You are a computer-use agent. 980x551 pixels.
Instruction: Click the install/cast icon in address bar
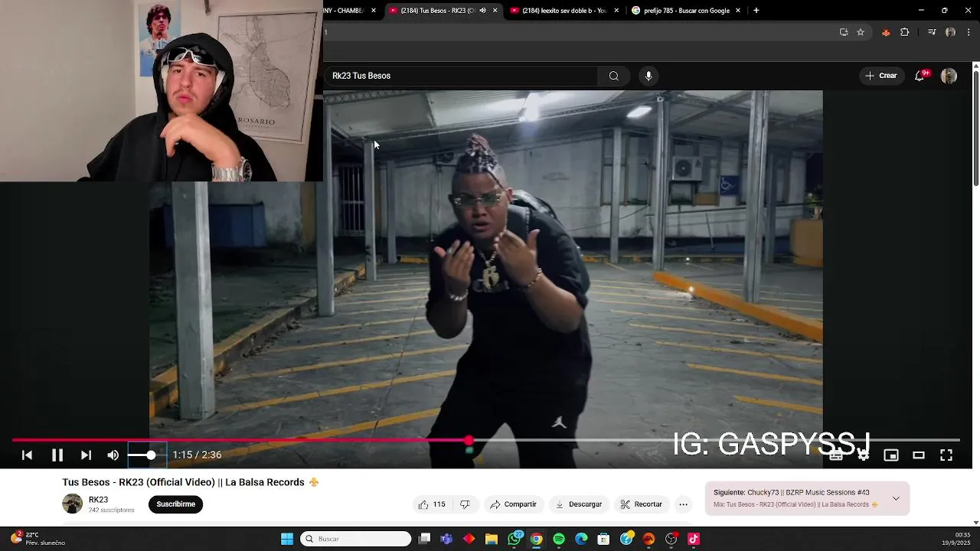tap(844, 32)
